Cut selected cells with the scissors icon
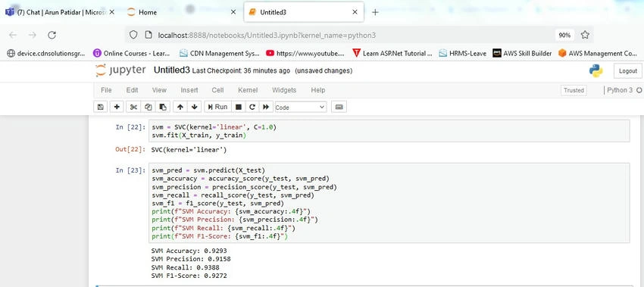This screenshot has width=644, height=287. (133, 107)
